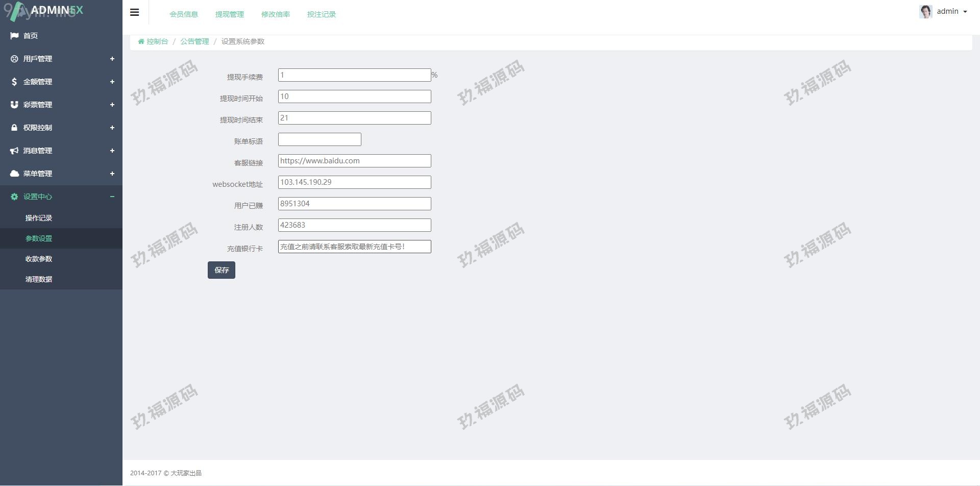Click the admin avatar picture
Image resolution: width=980 pixels, height=486 pixels.
click(x=925, y=11)
